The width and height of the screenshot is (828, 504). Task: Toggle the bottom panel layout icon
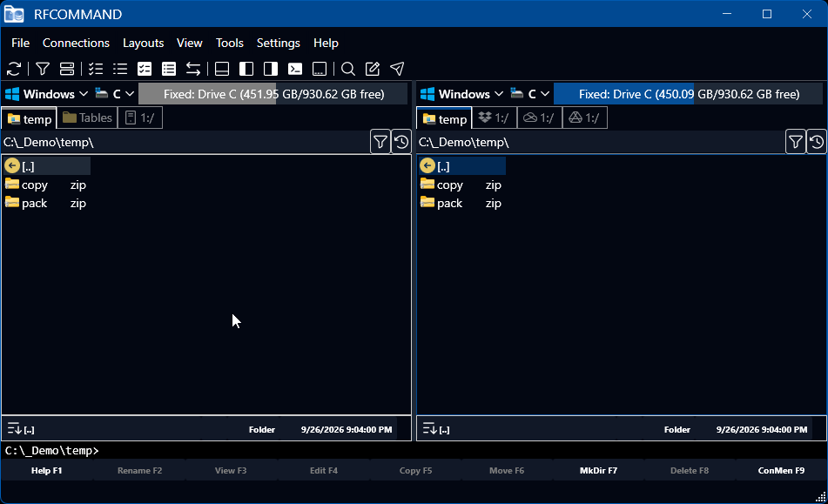222,69
